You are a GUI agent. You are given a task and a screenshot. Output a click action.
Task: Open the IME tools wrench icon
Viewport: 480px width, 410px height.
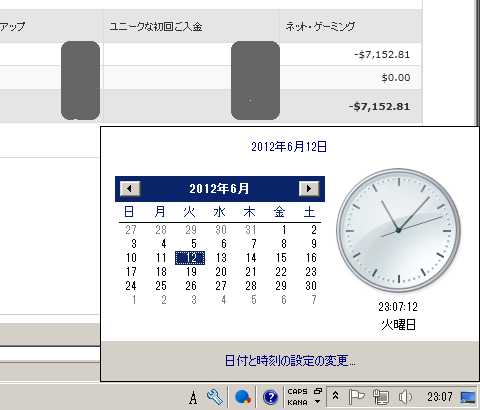(x=215, y=397)
